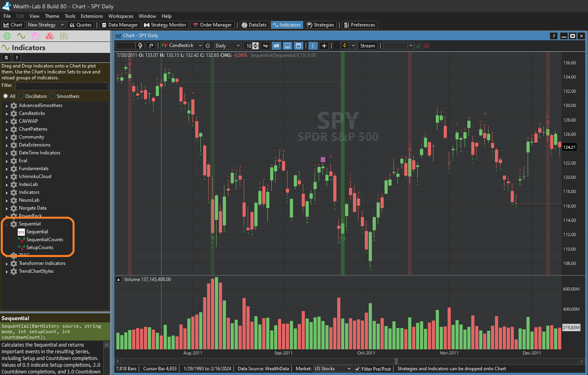Click the red building blocks icon
The height and width of the screenshot is (375, 588).
tap(50, 36)
